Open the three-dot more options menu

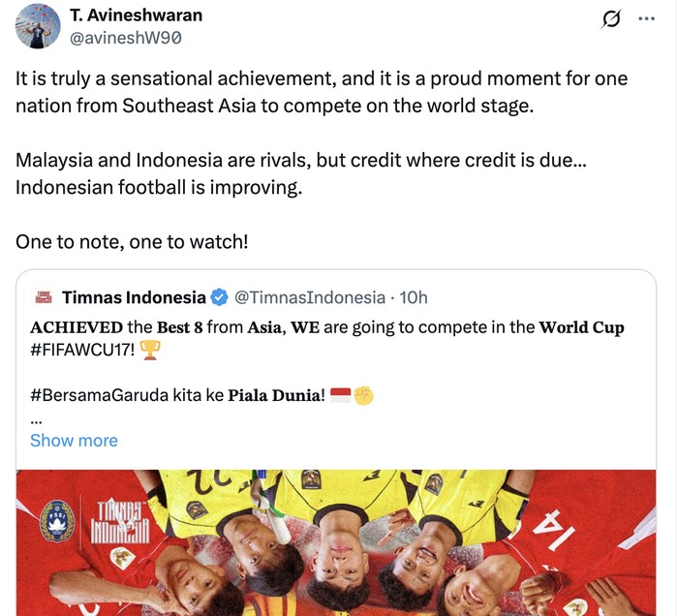point(646,18)
